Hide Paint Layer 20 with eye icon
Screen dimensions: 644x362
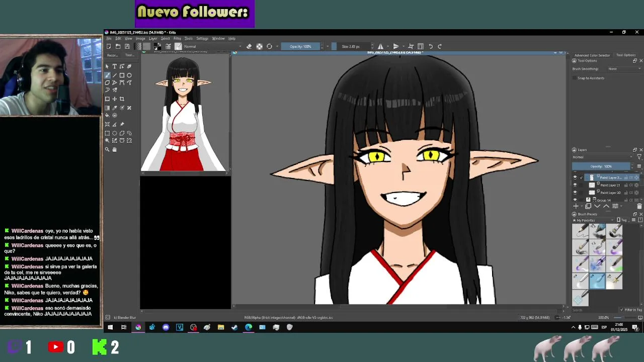point(575,193)
